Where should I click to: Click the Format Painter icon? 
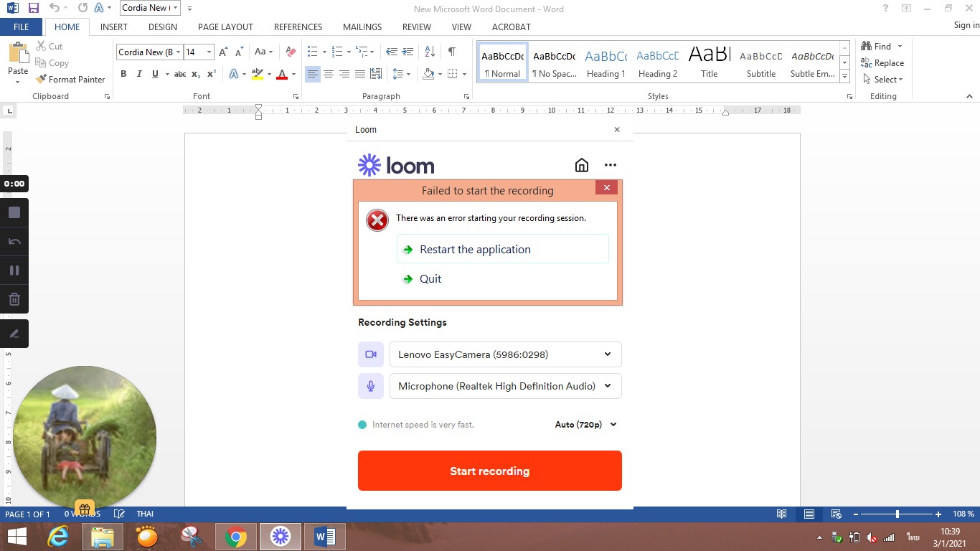42,80
